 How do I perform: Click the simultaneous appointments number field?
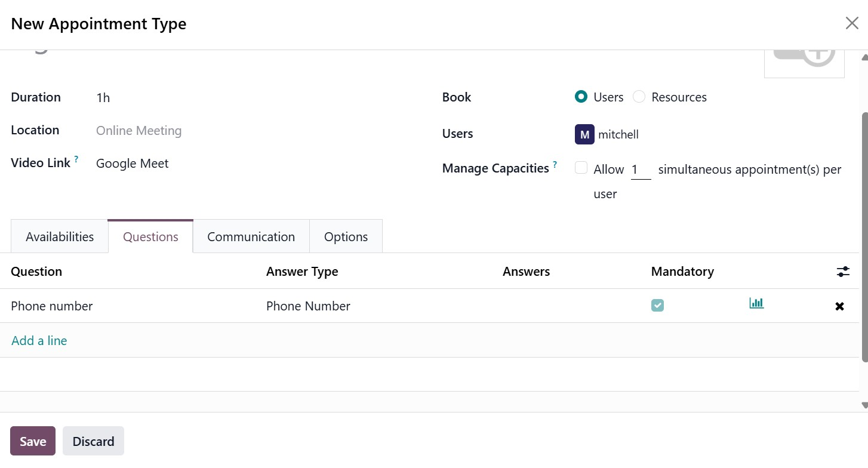(x=640, y=170)
